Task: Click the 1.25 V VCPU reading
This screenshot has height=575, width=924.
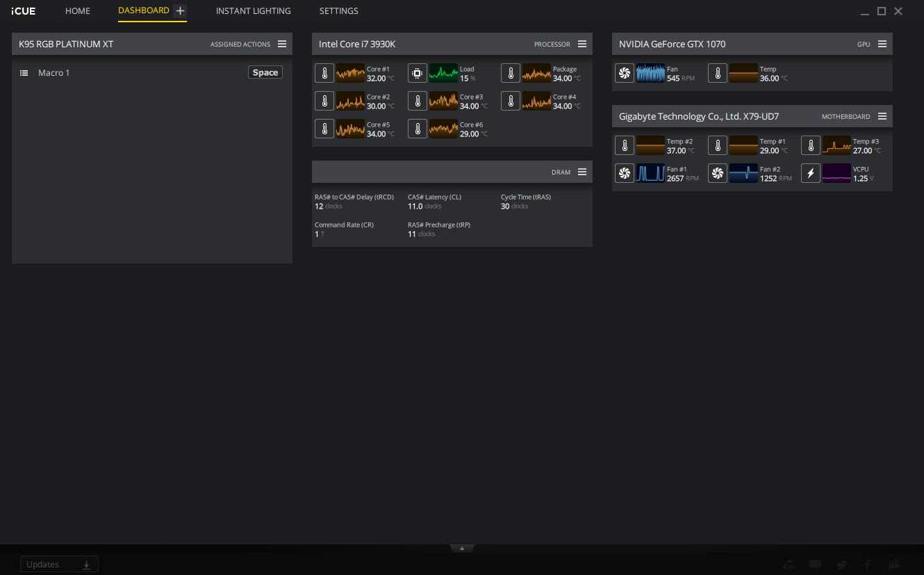Action: pos(864,179)
